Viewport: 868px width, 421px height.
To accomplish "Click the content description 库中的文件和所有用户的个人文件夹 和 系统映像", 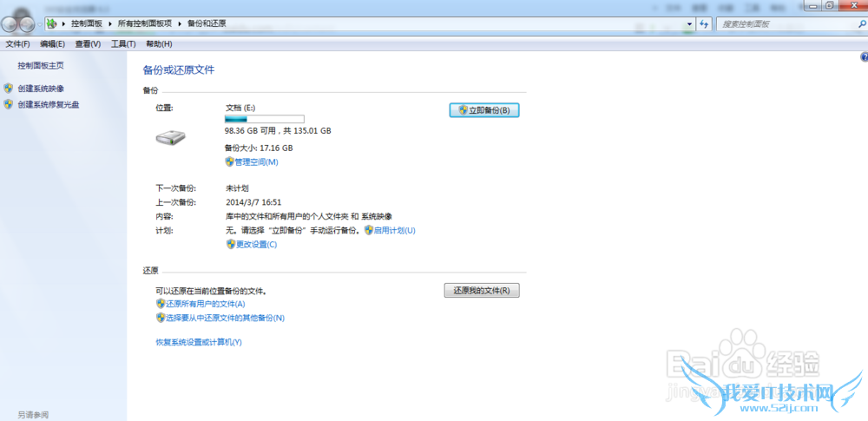I will [x=309, y=217].
